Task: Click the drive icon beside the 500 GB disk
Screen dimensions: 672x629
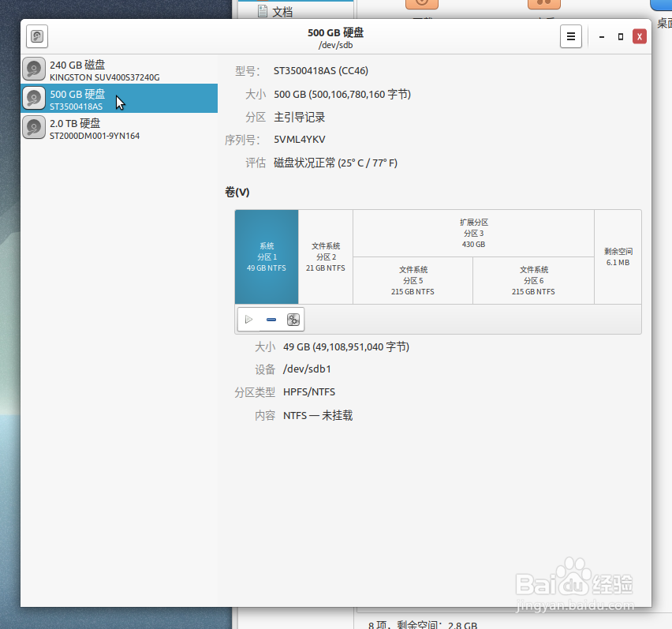Action: point(33,98)
